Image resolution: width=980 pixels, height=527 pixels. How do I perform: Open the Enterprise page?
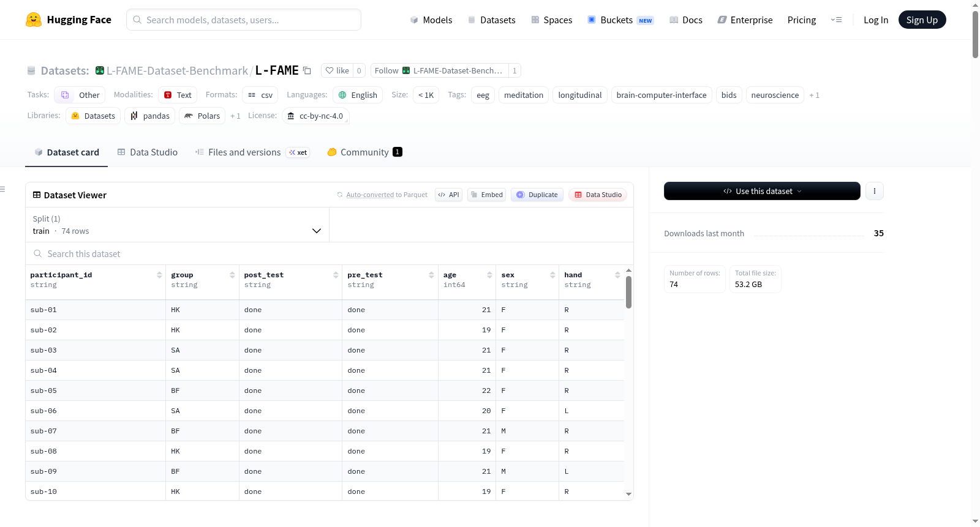pyautogui.click(x=745, y=20)
